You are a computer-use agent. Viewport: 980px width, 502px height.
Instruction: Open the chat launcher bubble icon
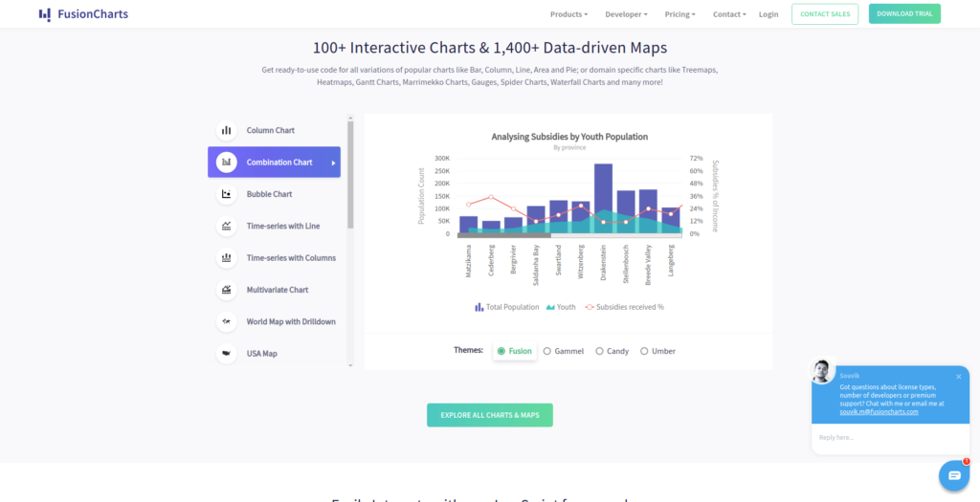(953, 475)
